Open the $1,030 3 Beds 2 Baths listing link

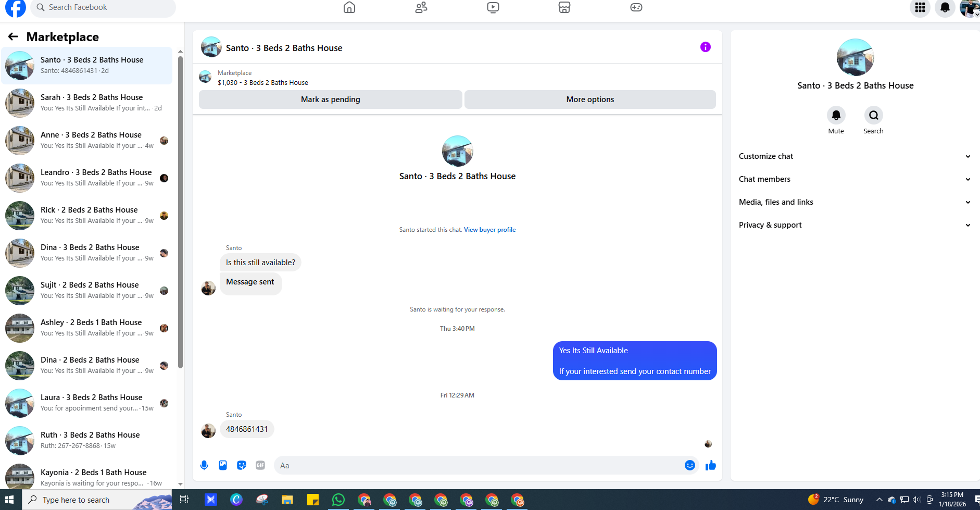tap(263, 83)
